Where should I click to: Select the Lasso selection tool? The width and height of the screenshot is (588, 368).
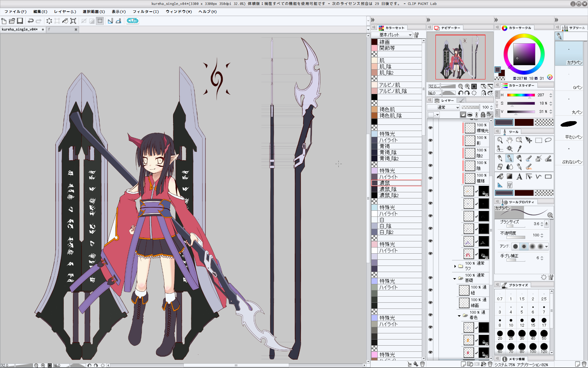[x=548, y=140]
